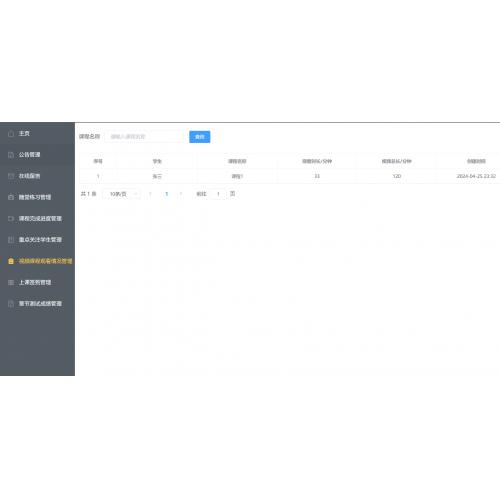This screenshot has width=500, height=500.
Task: Focus the course name search field
Action: coord(144,137)
